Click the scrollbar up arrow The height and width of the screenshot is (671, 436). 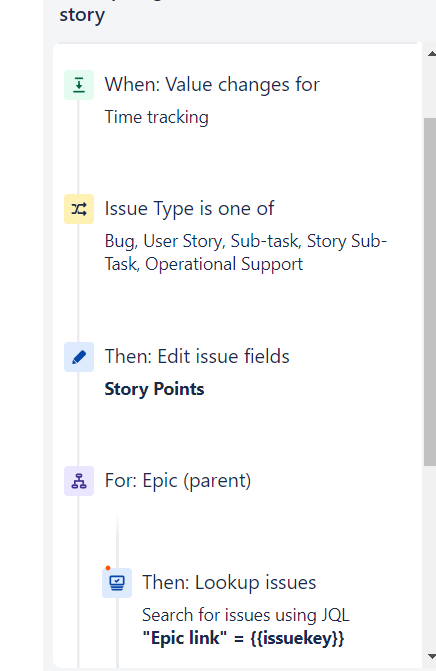tap(431, 54)
